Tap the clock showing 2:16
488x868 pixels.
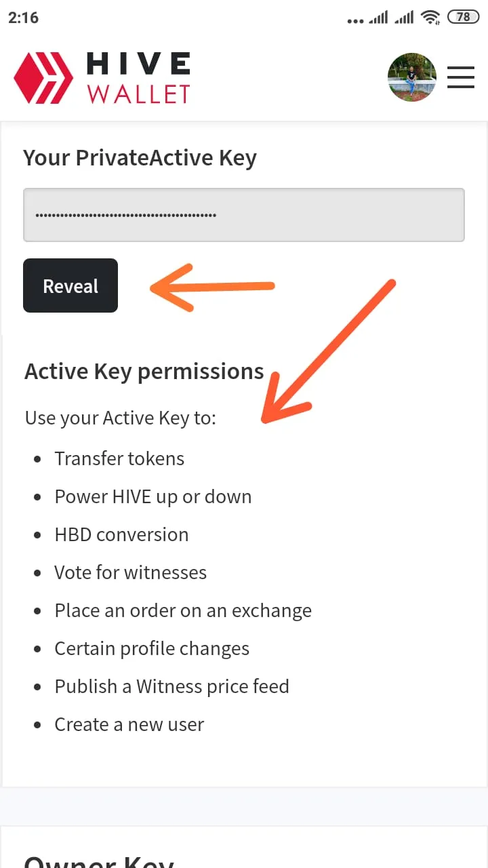pyautogui.click(x=24, y=17)
